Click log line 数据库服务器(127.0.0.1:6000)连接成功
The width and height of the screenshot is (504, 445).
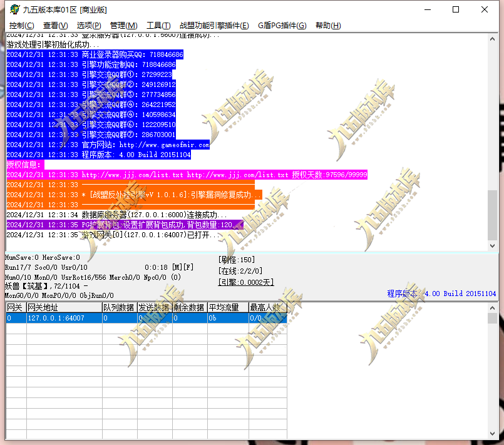[116, 215]
